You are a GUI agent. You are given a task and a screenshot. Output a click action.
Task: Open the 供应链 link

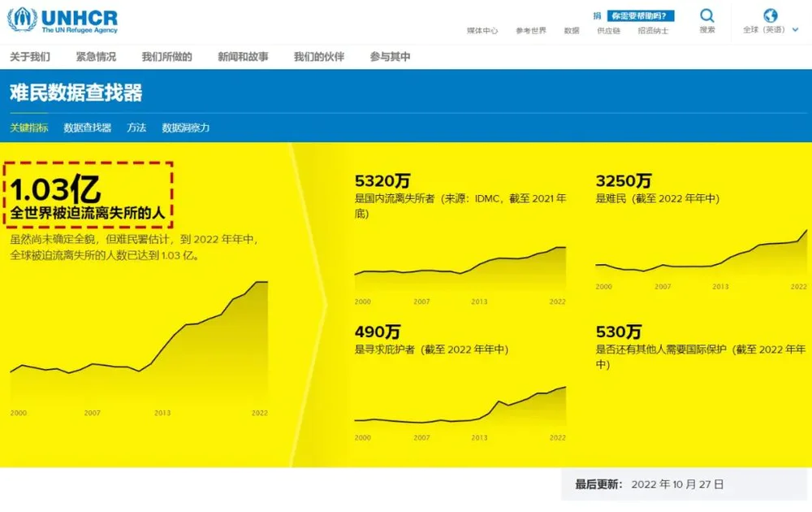[608, 31]
